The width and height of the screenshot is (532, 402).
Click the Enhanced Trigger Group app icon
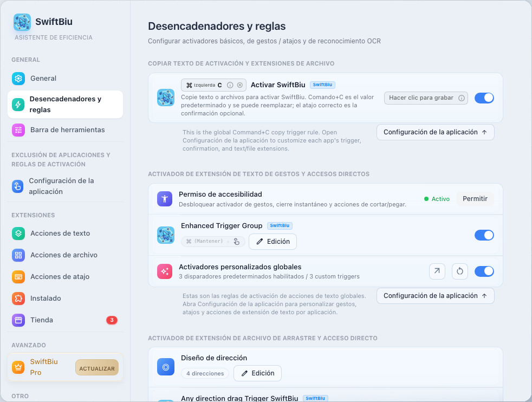[x=166, y=235]
